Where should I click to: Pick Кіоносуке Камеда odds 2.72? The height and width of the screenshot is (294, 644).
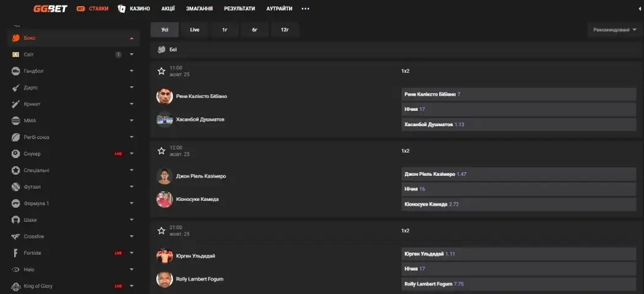(518, 204)
